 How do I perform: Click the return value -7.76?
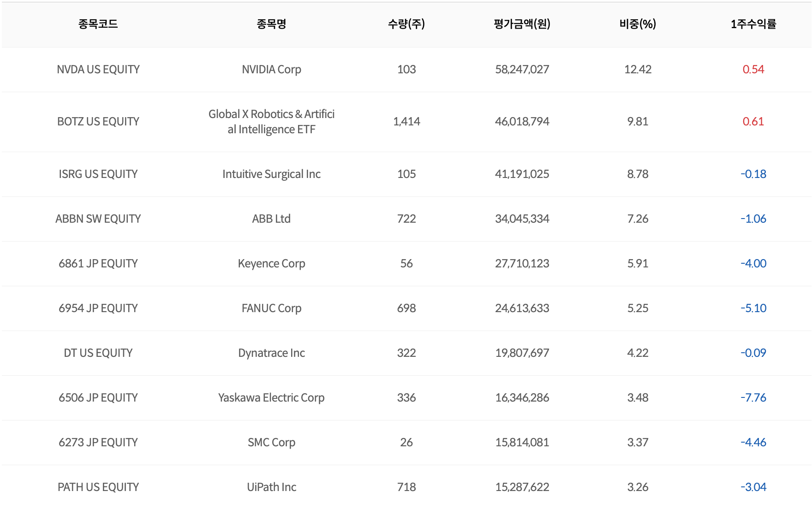click(x=753, y=397)
